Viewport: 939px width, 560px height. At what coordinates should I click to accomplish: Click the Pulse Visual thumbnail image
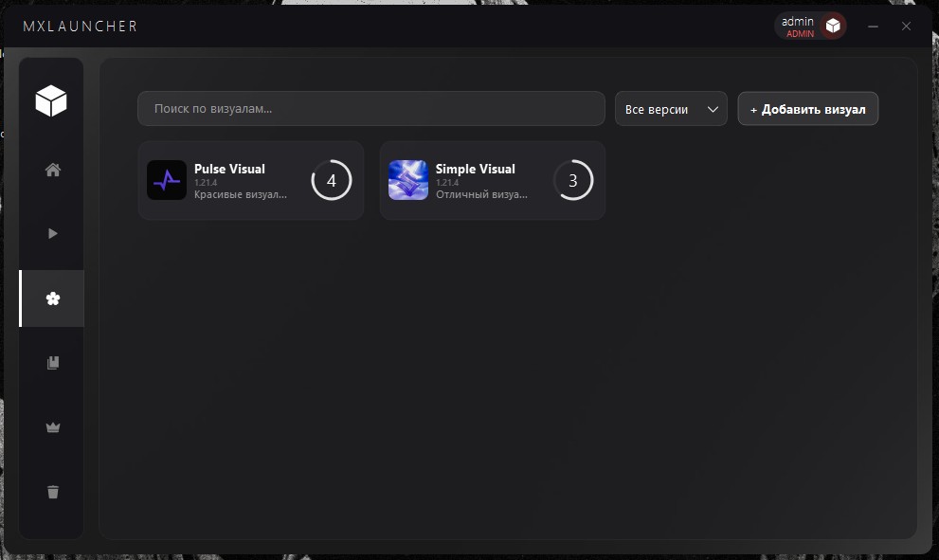[167, 180]
